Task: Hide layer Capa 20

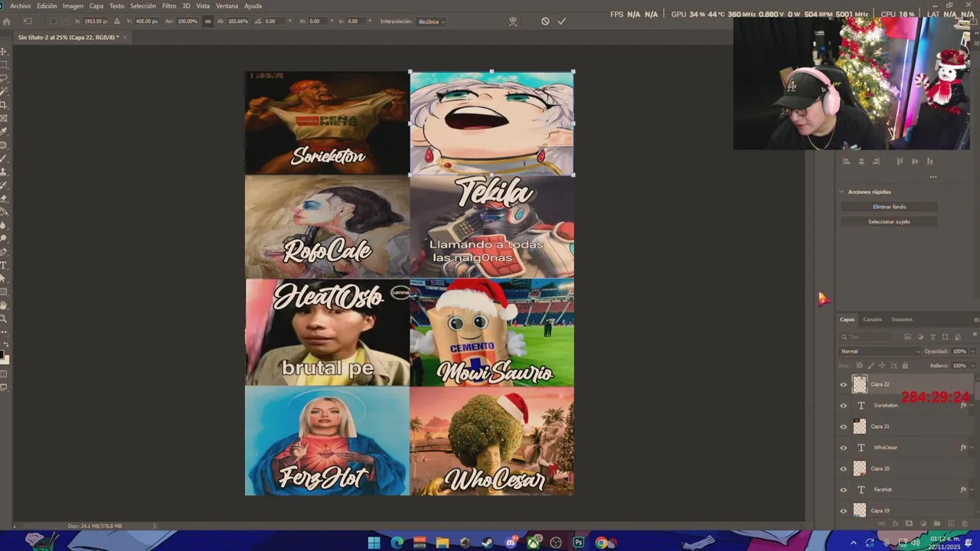Action: pos(844,468)
